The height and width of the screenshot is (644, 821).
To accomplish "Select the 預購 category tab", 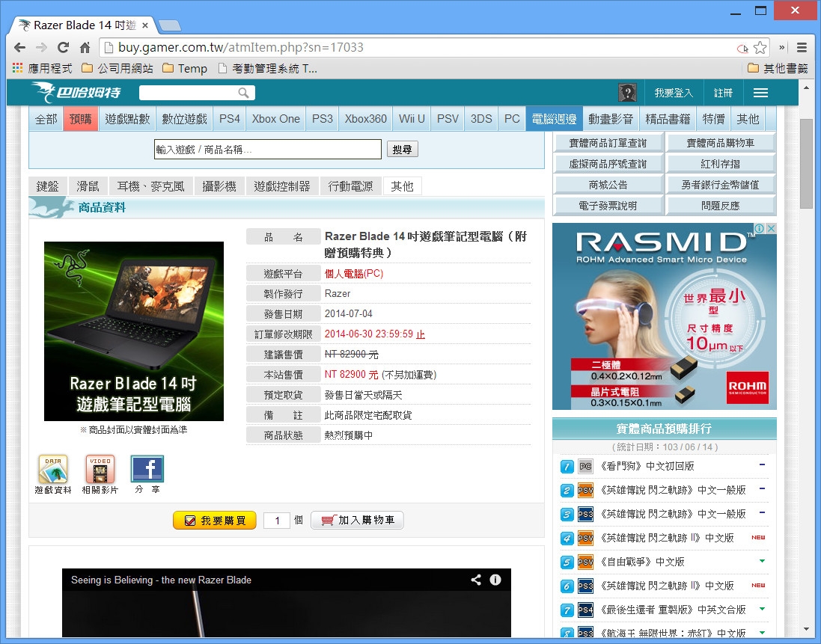I will 81,119.
